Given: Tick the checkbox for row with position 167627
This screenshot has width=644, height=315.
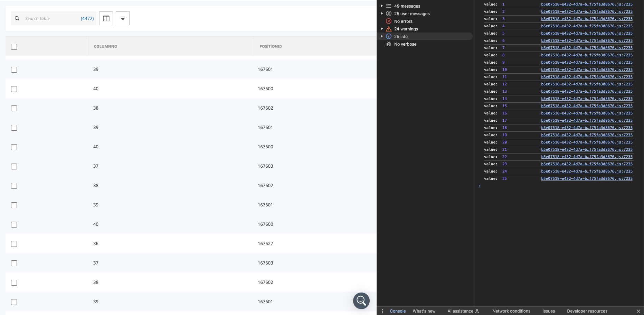Looking at the screenshot, I should 14,244.
